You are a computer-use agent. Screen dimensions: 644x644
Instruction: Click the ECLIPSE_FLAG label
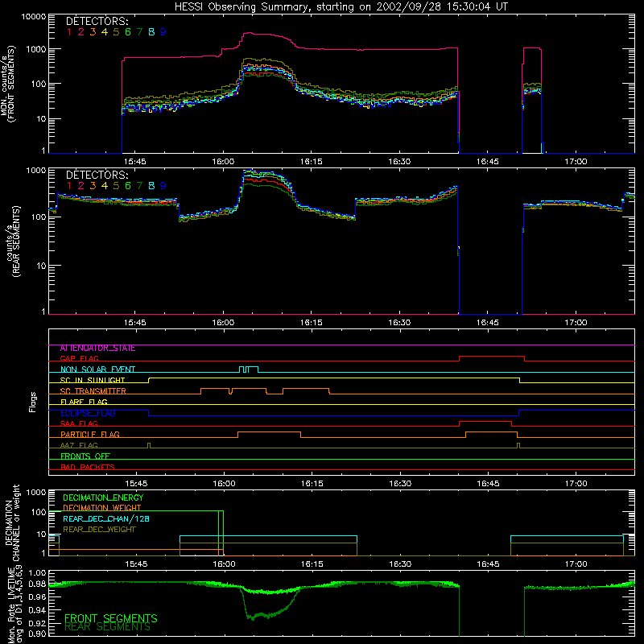(x=88, y=413)
